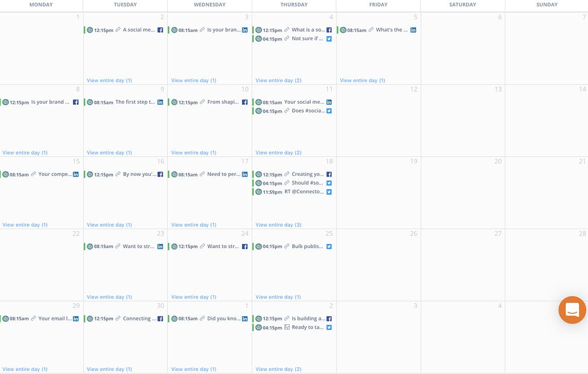Click Facebook icon on "Creating yo..." post
Image resolution: width=588 pixels, height=374 pixels.
(329, 175)
